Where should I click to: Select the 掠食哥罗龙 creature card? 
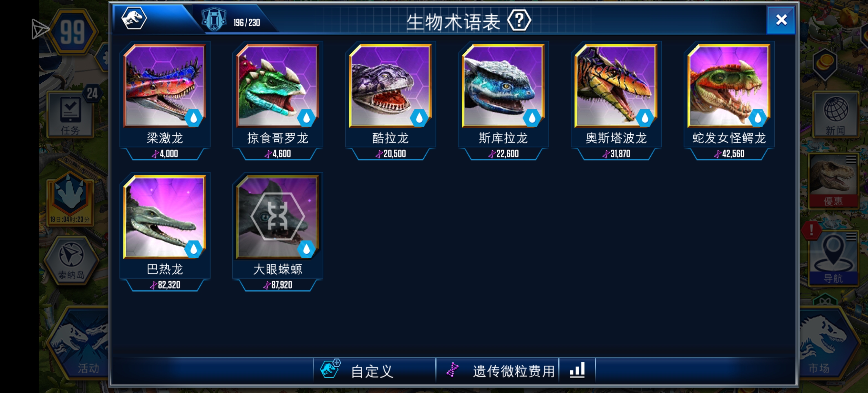tap(278, 101)
